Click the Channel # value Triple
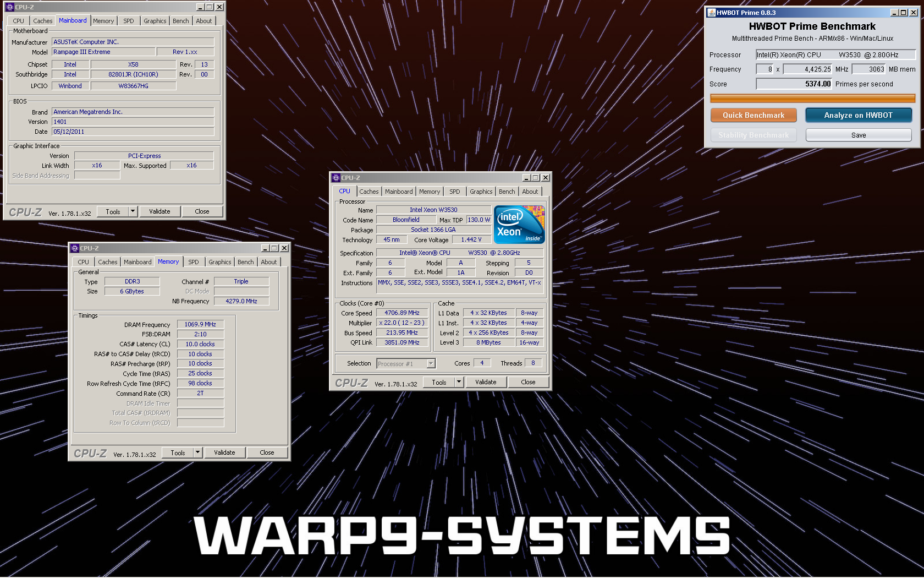 pyautogui.click(x=241, y=281)
